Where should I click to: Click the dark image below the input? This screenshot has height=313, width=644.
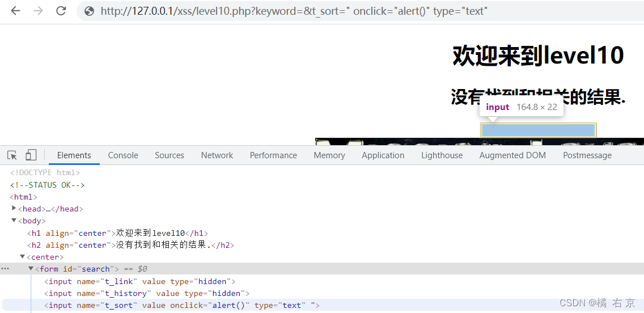479,141
